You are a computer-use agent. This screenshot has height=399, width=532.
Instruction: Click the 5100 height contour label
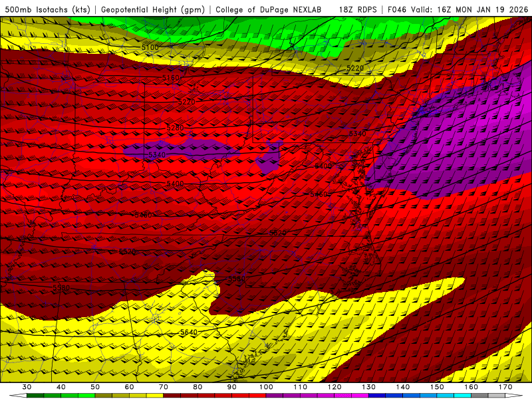point(150,47)
